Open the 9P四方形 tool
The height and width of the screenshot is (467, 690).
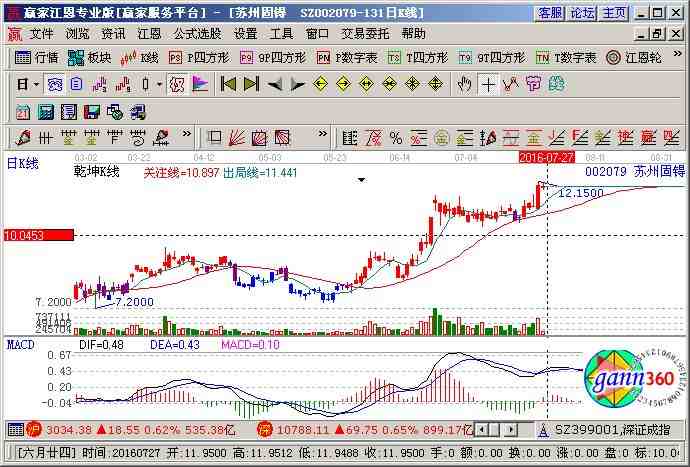[x=273, y=58]
